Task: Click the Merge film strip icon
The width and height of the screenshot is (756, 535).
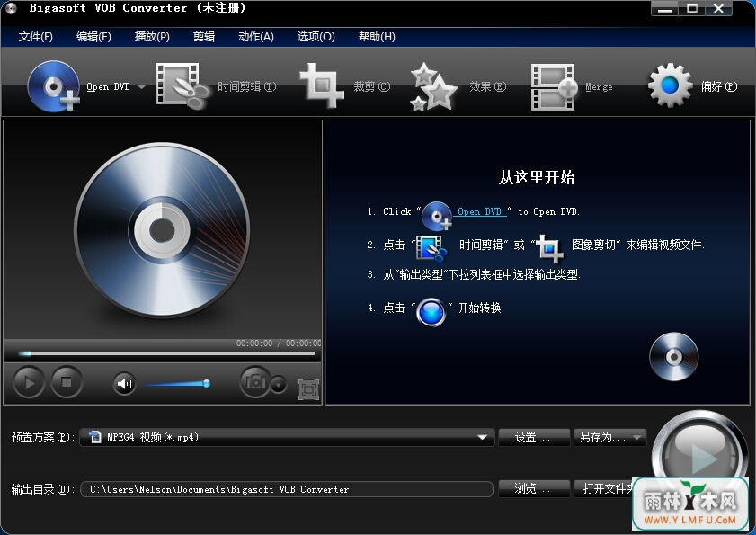Action: tap(554, 87)
